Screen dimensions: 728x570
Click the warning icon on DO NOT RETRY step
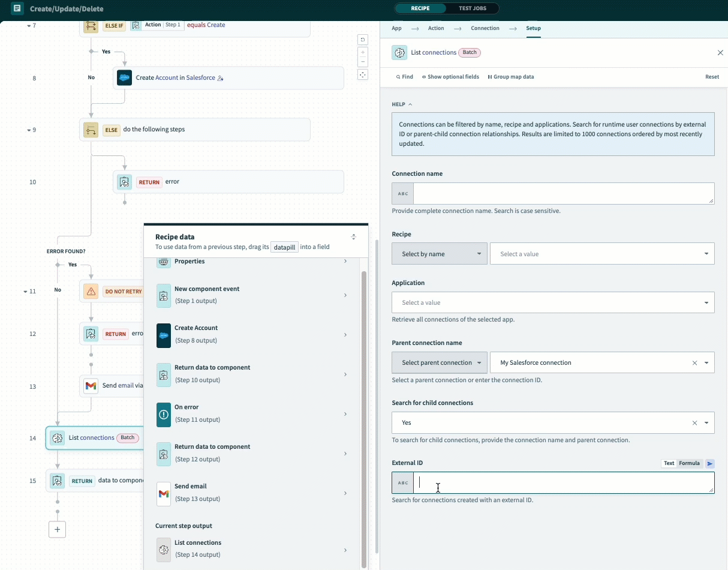91,291
